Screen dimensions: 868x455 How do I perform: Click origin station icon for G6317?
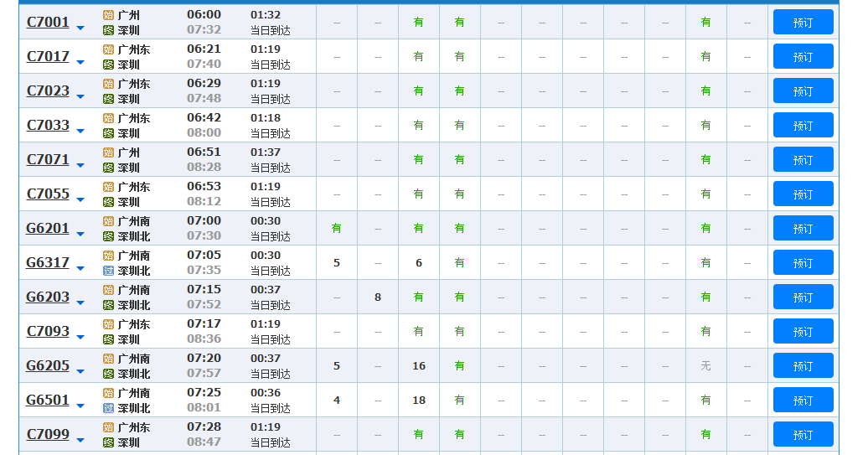[x=109, y=256]
